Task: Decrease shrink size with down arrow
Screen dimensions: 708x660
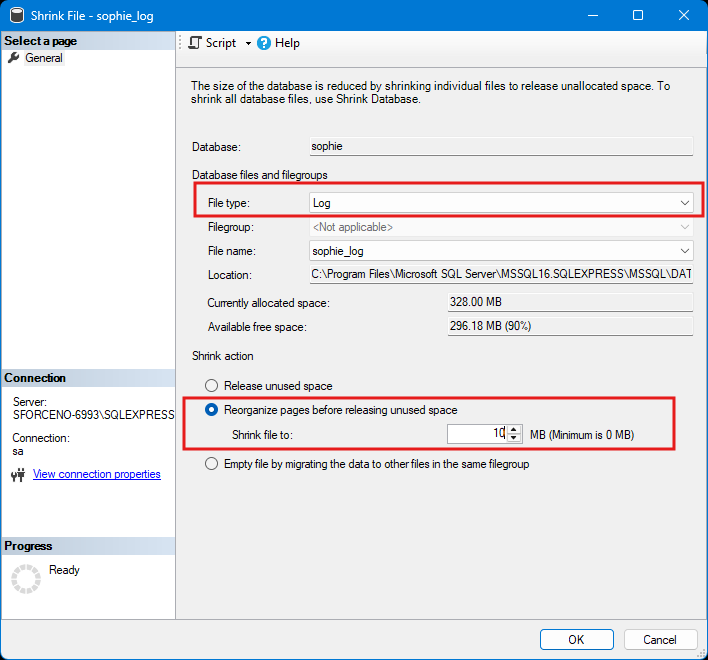Action: [514, 438]
